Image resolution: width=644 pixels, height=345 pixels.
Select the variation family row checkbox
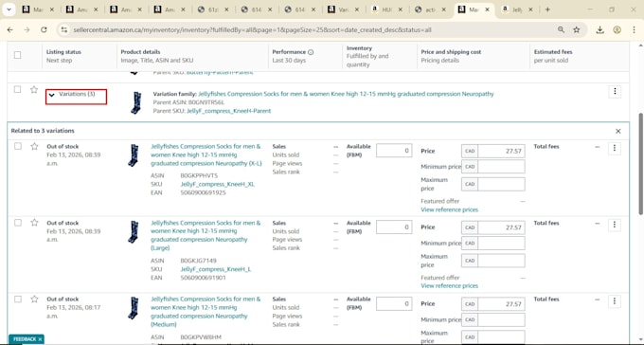(x=17, y=89)
